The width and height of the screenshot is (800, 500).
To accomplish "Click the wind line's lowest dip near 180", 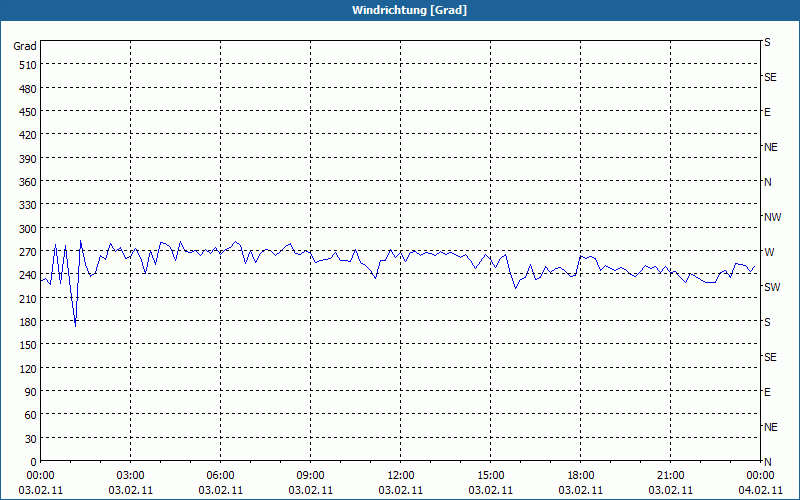I will coord(76,325).
